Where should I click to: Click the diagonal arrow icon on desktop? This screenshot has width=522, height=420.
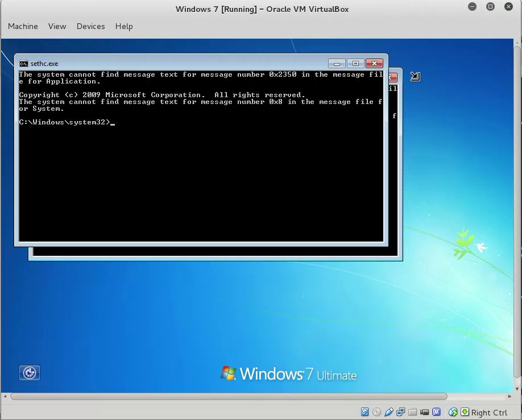click(415, 77)
